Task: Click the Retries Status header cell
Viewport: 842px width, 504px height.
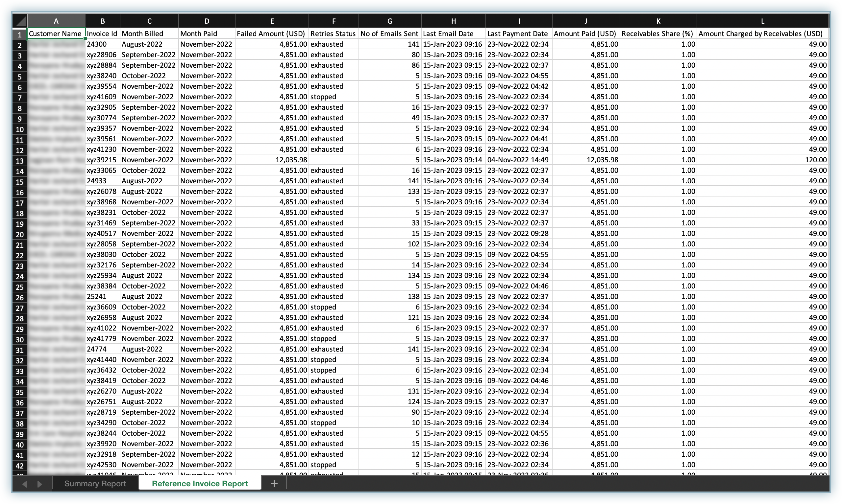Action: [333, 34]
